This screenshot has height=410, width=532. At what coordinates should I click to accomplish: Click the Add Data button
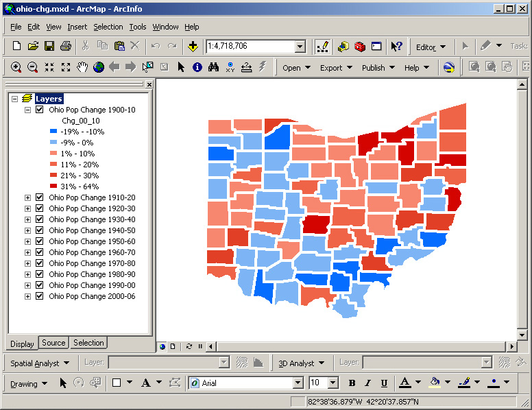pos(193,46)
